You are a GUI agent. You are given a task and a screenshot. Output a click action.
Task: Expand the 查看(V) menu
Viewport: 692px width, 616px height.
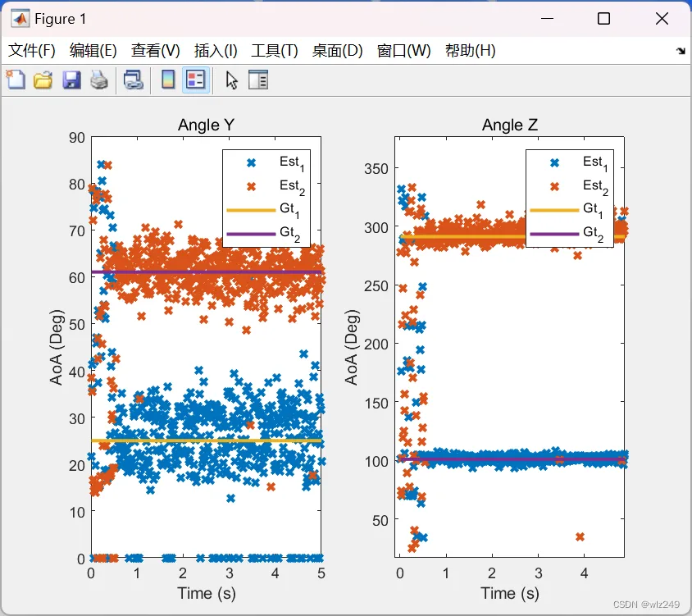coord(155,51)
